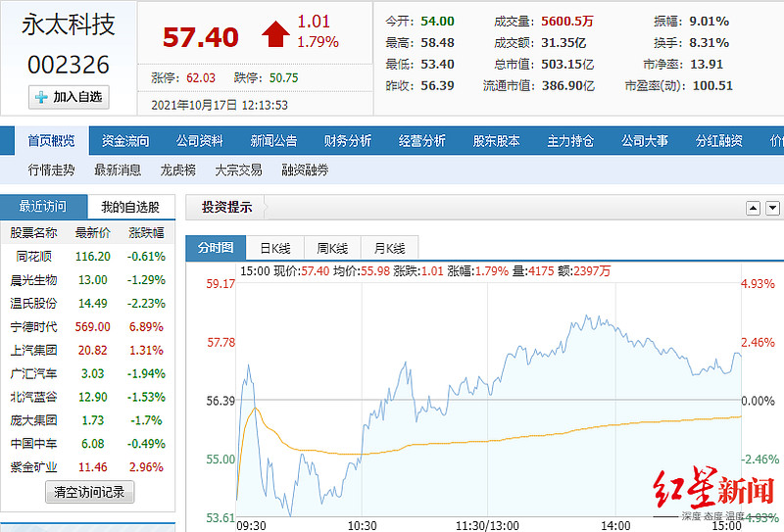Go to 财务分析 section
The width and height of the screenshot is (784, 532).
click(348, 141)
